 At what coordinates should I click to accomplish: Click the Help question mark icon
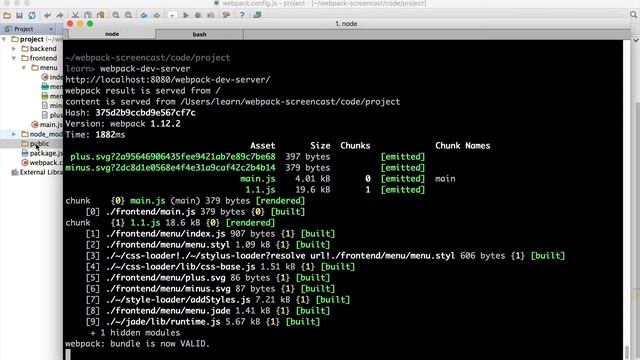242,16
